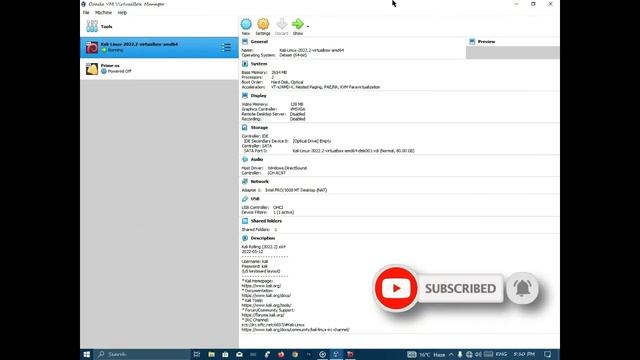Click the Host Driver value Windows DirectSound
This screenshot has height=360, width=640.
tap(287, 168)
